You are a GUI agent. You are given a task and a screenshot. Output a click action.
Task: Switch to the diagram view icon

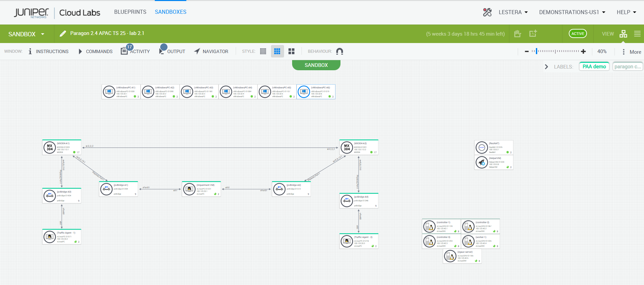623,34
